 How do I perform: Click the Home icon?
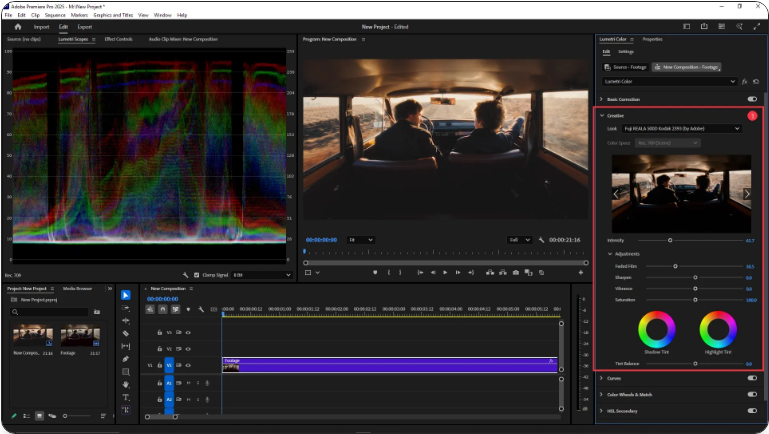coord(18,27)
